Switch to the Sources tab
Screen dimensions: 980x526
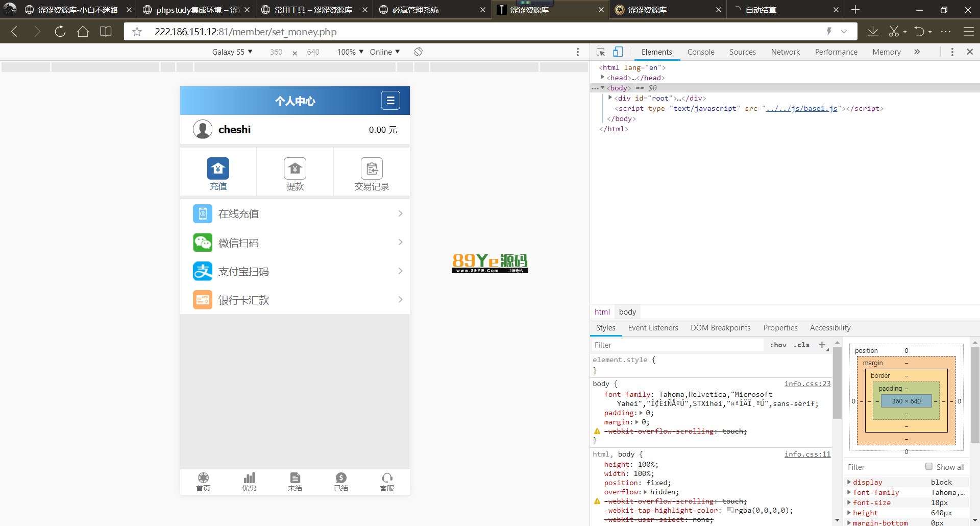tap(743, 52)
